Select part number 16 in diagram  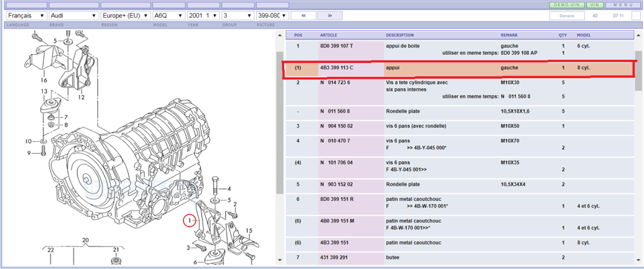(44, 81)
